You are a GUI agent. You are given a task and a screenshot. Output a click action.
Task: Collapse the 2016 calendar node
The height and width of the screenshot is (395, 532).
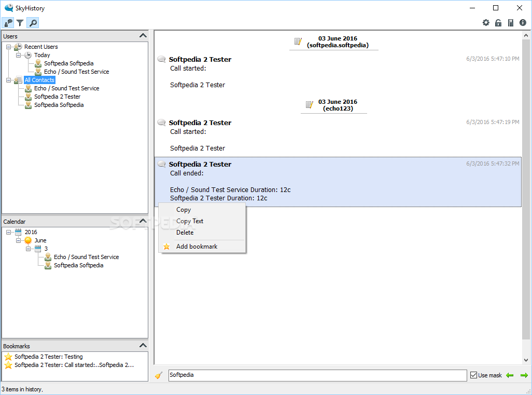8,232
